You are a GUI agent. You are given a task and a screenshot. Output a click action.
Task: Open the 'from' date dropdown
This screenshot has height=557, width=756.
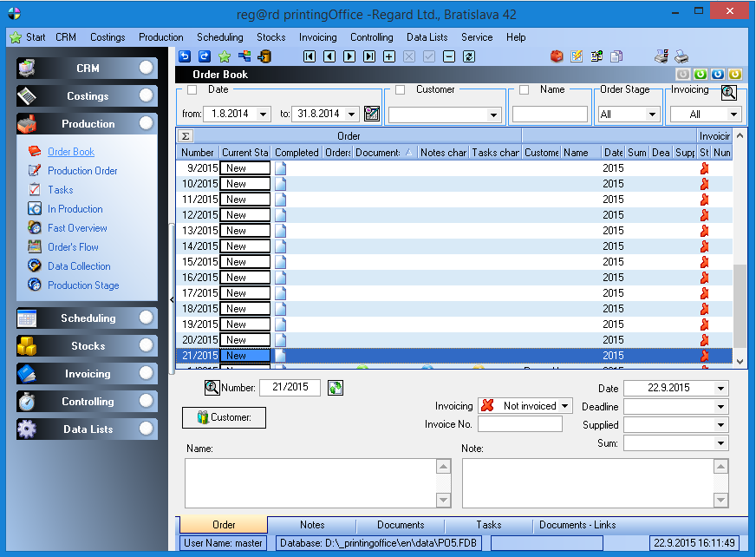click(x=264, y=114)
